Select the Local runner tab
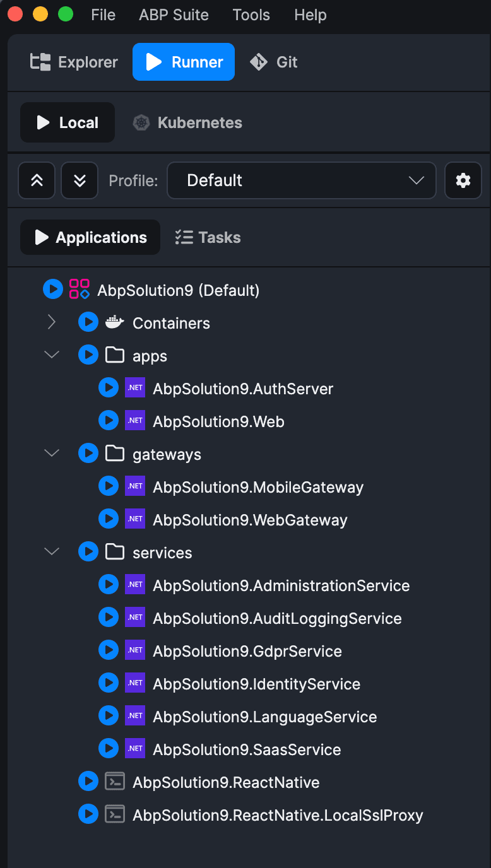The width and height of the screenshot is (491, 868). pos(68,122)
